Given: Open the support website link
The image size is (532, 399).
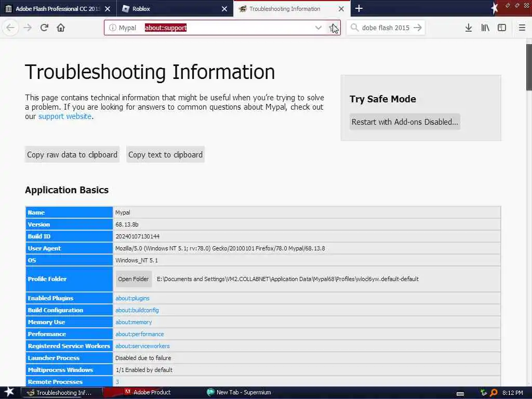Looking at the screenshot, I should pos(65,116).
